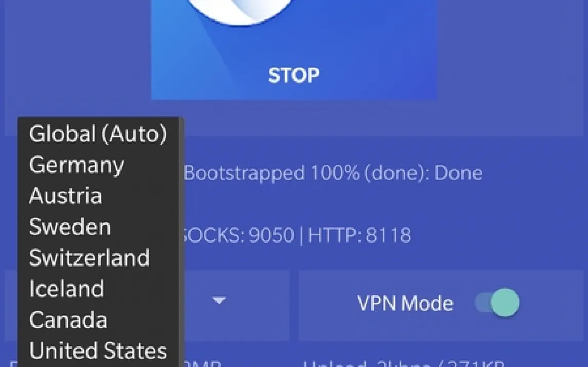588x367 pixels.
Task: Select Iceland in the country list
Action: pos(67,289)
